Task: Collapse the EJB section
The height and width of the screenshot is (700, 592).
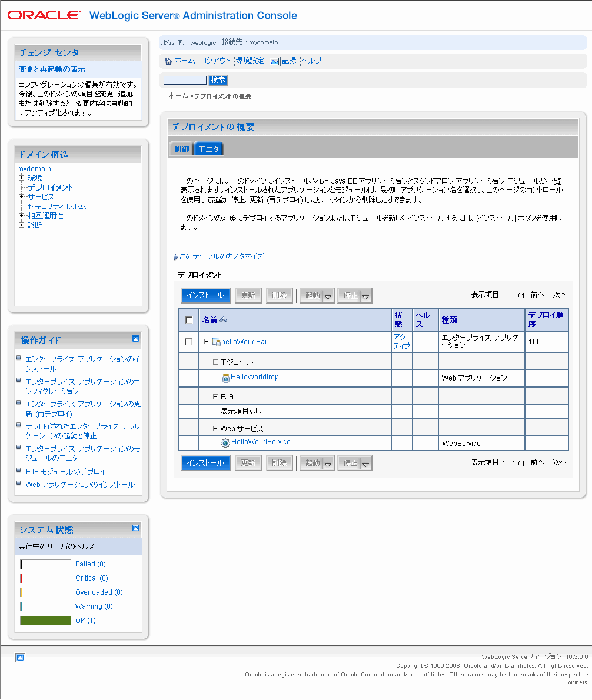Action: click(215, 396)
